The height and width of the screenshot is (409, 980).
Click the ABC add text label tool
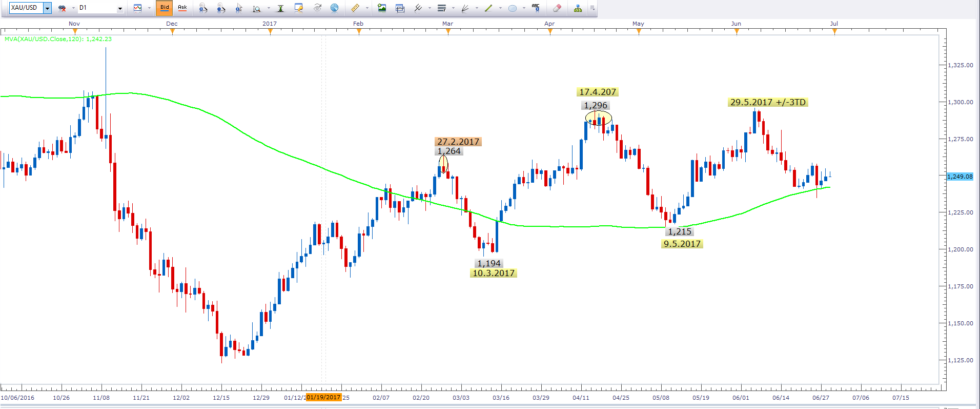coord(536,8)
